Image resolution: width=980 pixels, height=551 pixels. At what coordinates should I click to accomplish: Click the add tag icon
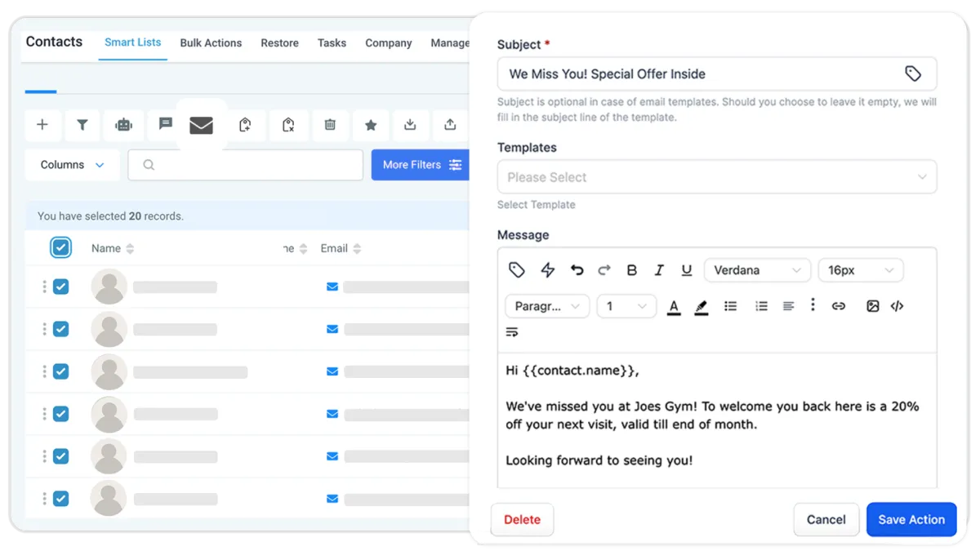tap(245, 125)
